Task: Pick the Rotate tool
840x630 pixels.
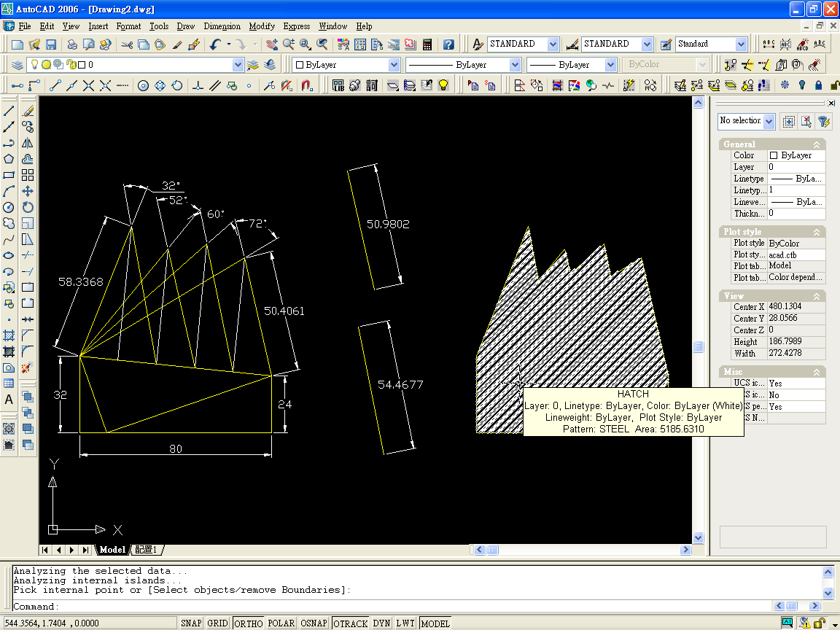Action: pyautogui.click(x=28, y=207)
